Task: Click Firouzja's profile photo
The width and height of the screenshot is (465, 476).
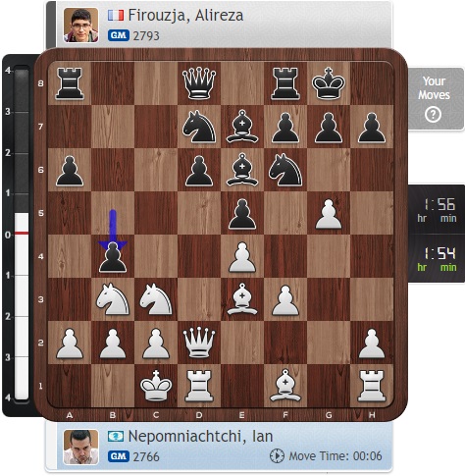Action: point(80,26)
